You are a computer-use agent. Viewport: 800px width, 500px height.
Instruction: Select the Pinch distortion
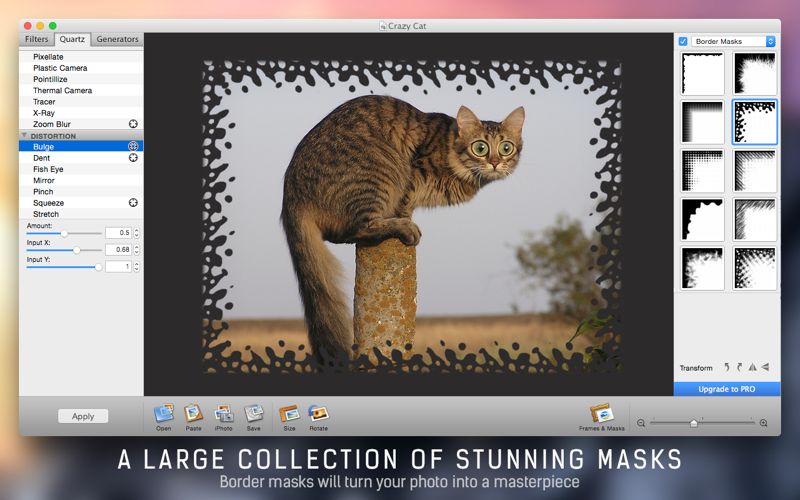[x=81, y=191]
